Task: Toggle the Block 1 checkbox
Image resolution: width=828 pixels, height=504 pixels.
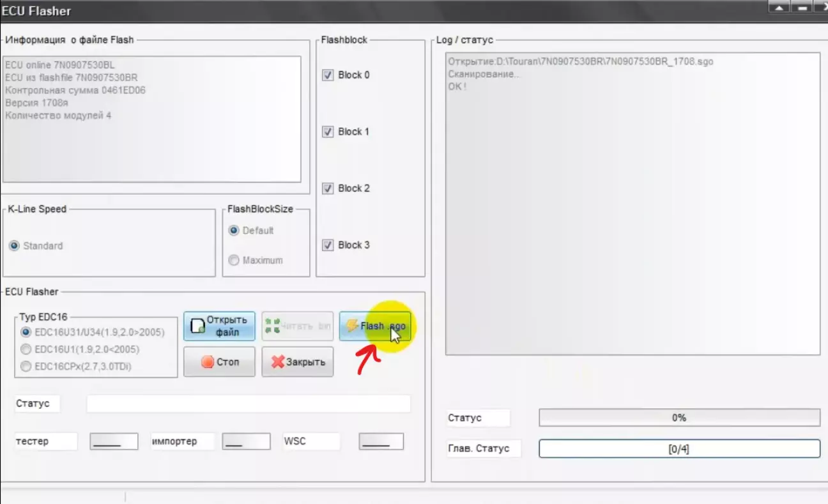Action: point(328,132)
